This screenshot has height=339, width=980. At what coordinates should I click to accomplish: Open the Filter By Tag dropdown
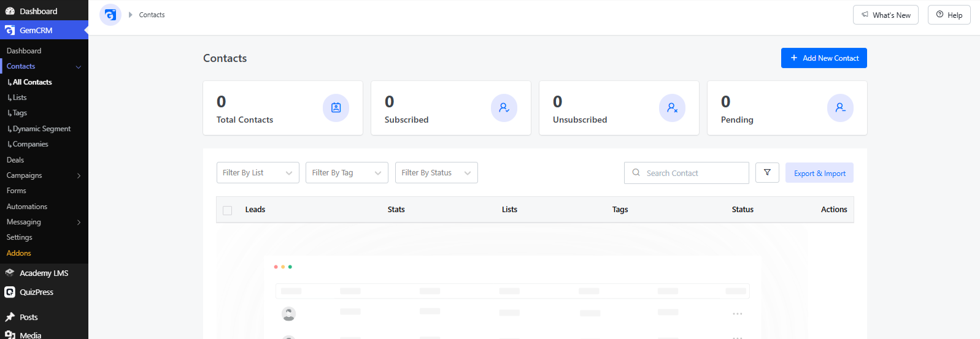tap(347, 173)
